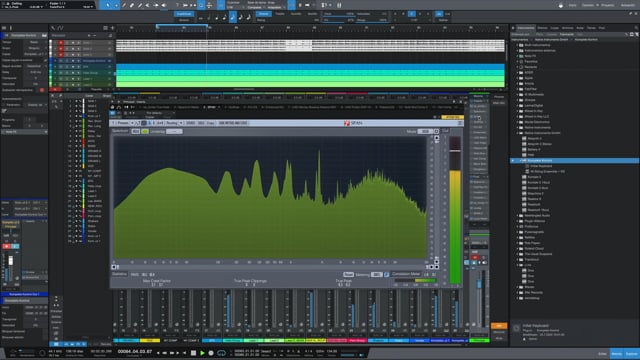Expand the Arturia folder in the browser
The width and height of the screenshot is (640, 360).
(x=517, y=84)
